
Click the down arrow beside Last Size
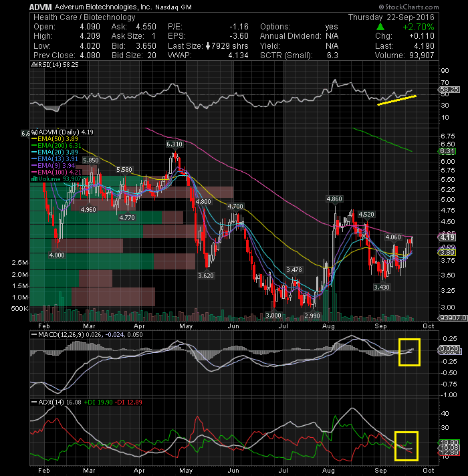[208, 46]
